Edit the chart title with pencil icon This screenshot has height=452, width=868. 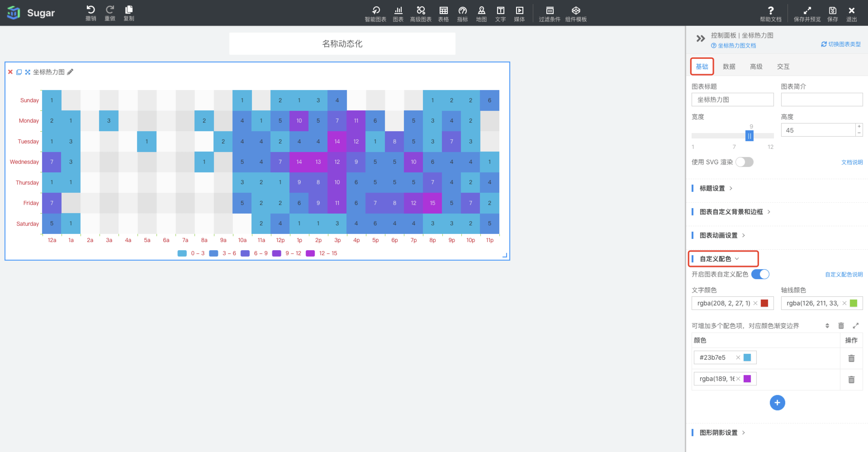coord(70,72)
